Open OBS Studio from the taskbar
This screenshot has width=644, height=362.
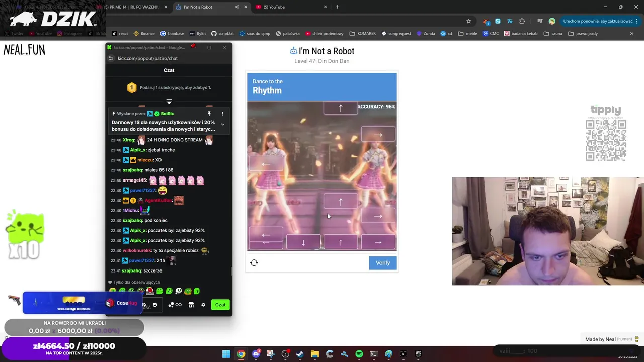[x=285, y=354]
